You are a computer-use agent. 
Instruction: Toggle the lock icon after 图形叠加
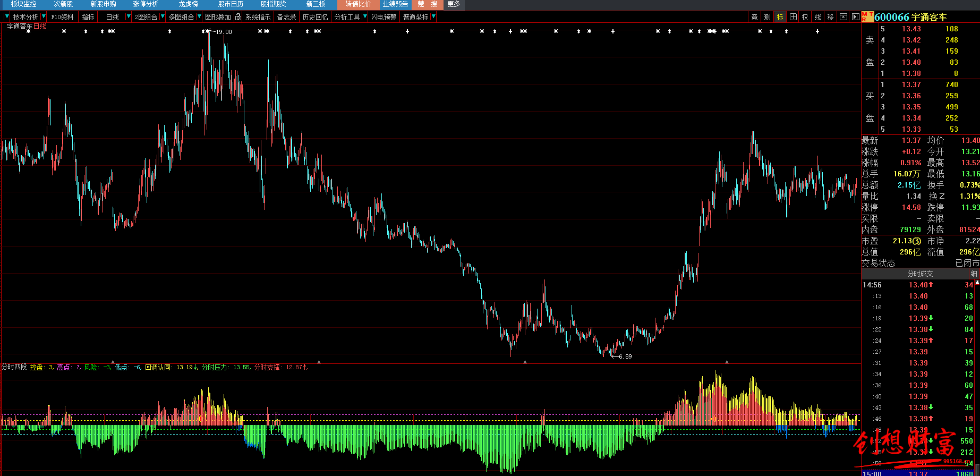tap(238, 17)
